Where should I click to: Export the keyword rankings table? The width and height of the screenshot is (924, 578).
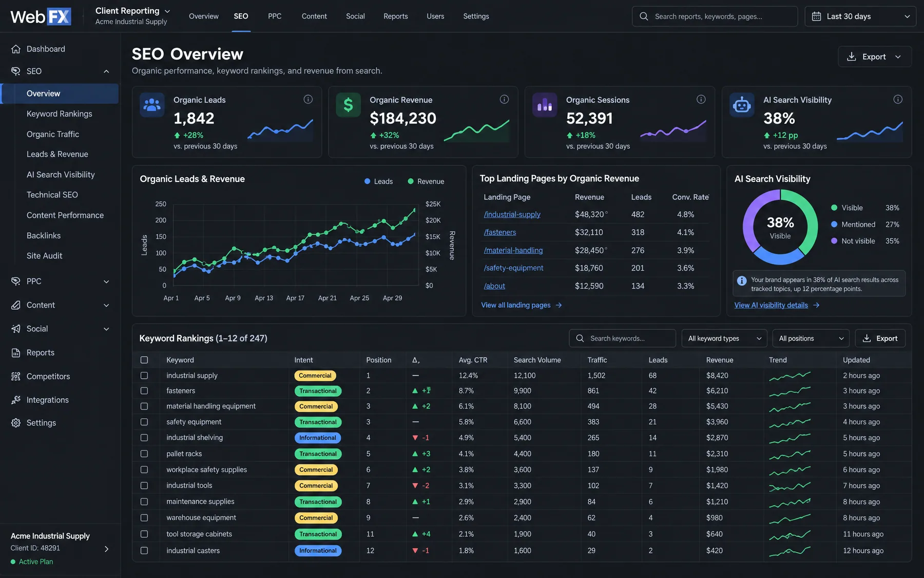click(880, 339)
